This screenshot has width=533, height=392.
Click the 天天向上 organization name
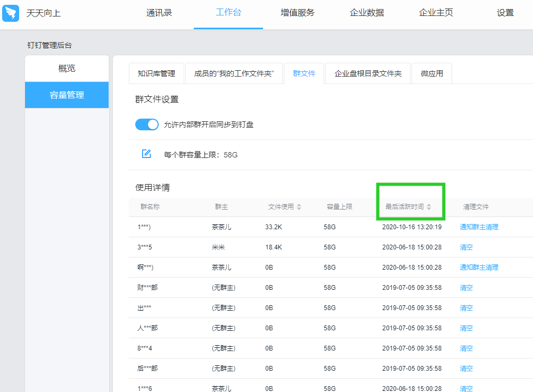(x=44, y=13)
